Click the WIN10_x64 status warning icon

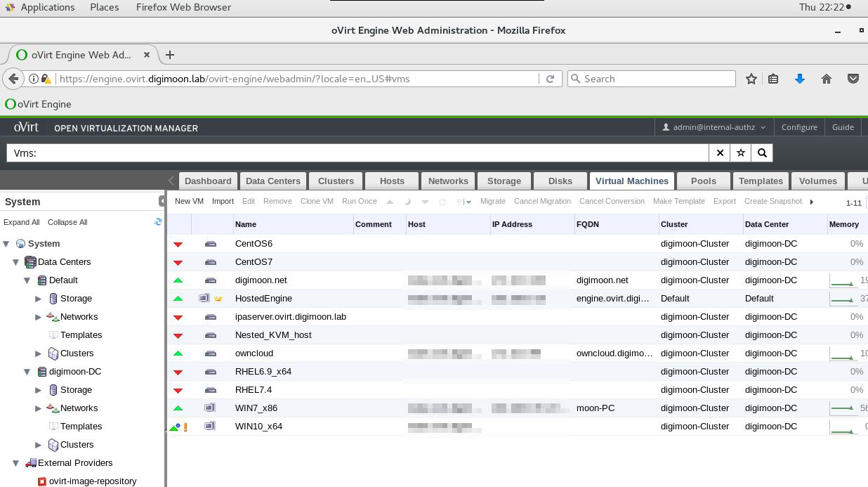click(x=185, y=427)
